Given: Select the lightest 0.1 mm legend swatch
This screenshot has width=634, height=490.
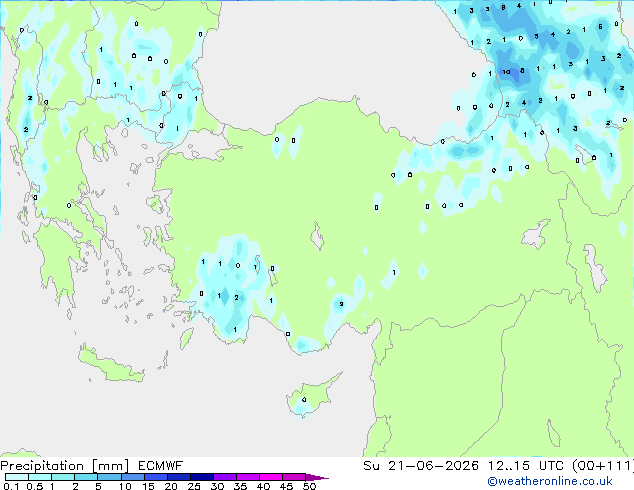Looking at the screenshot, I should [x=17, y=477].
